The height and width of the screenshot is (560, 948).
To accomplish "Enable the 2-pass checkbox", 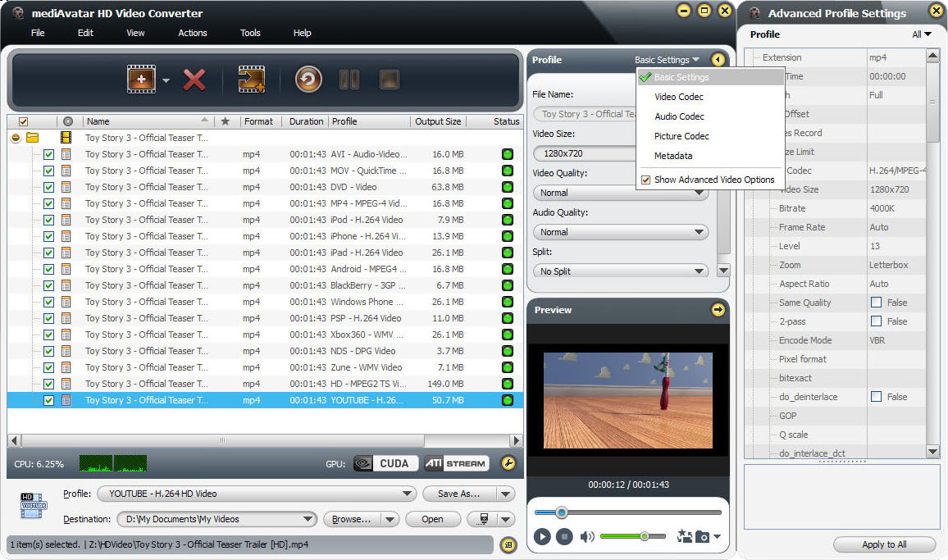I will pos(876,321).
